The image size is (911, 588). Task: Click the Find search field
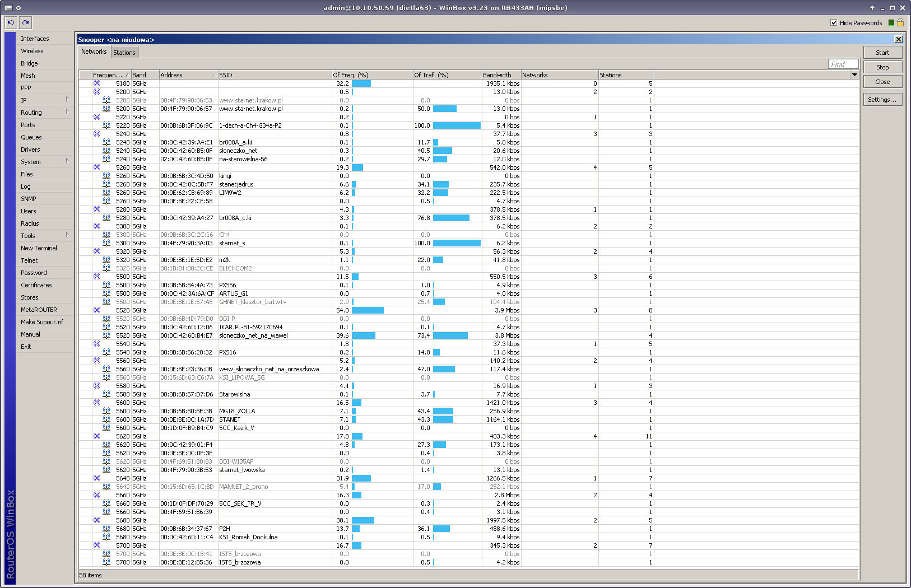(843, 64)
